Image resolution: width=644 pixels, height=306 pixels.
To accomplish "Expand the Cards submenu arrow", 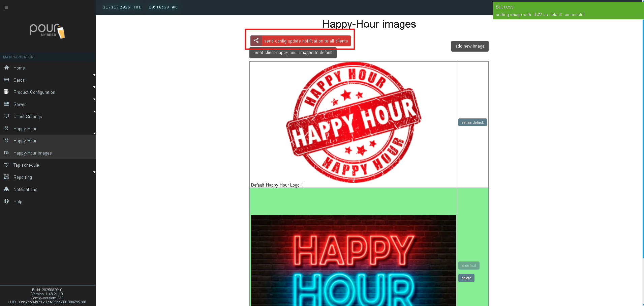I will point(94,76).
